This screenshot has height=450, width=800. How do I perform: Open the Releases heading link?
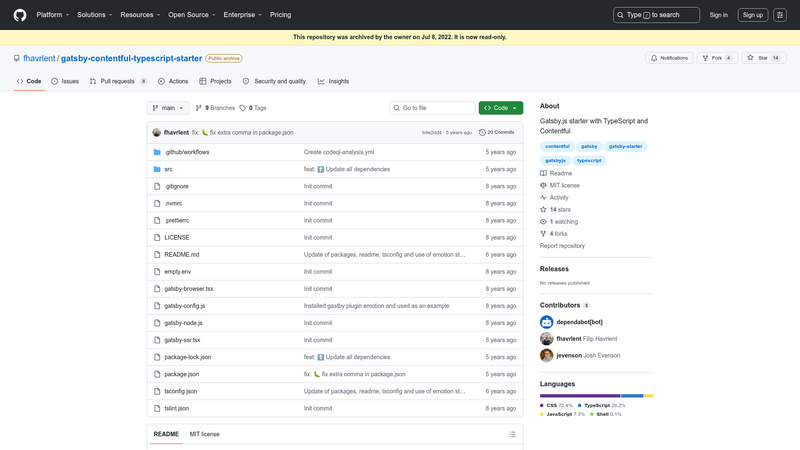point(554,269)
